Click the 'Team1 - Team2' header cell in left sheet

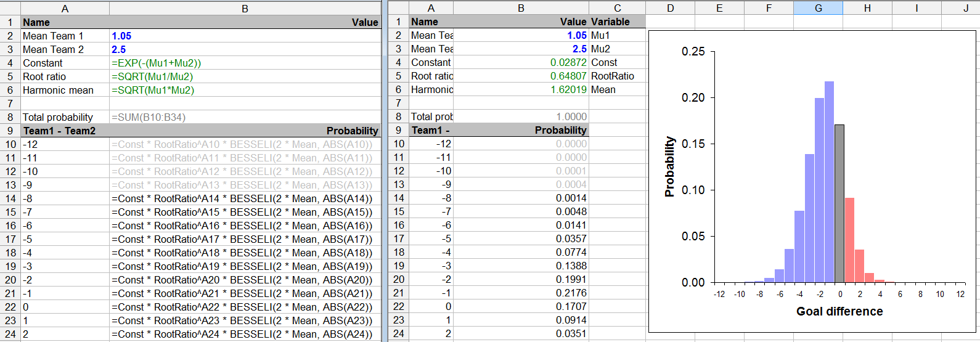tap(65, 131)
